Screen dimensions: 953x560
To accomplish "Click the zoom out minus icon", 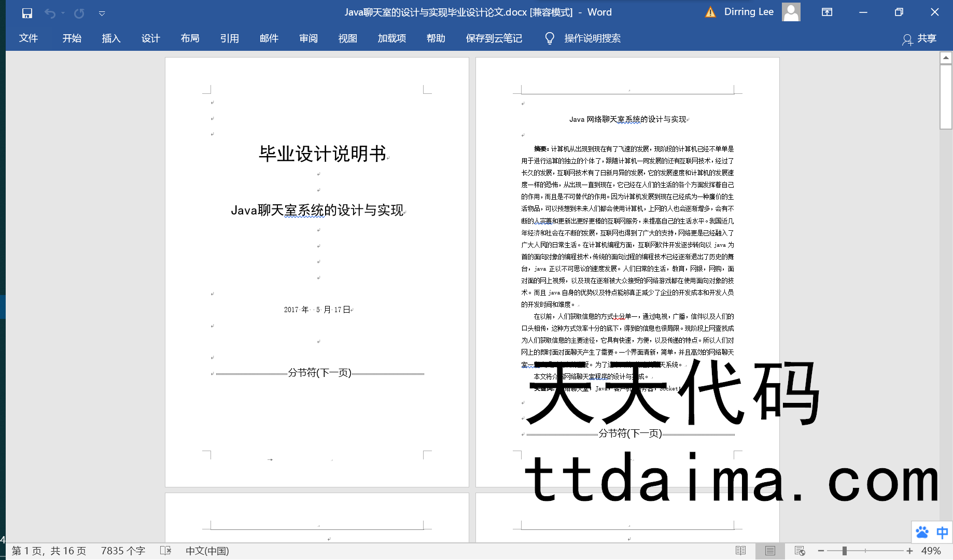I will 821,551.
